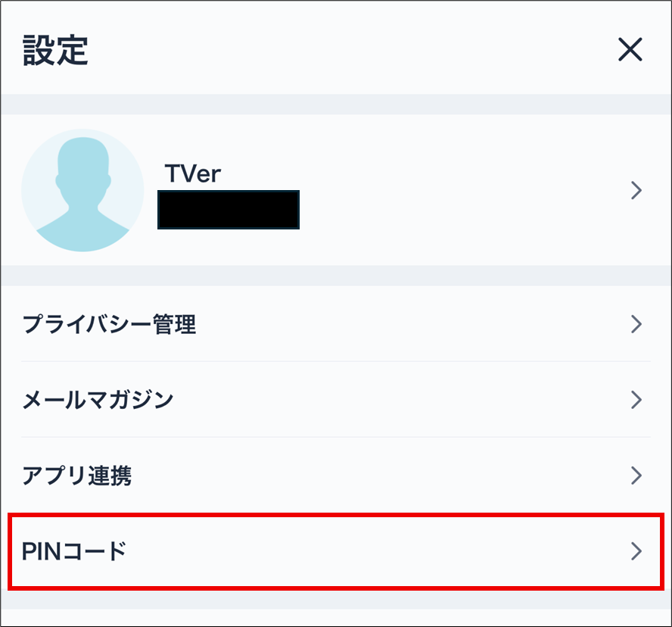Click the chevron next to アプリ連携

[x=636, y=476]
